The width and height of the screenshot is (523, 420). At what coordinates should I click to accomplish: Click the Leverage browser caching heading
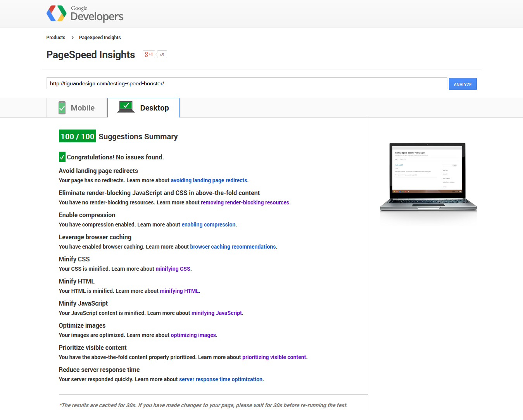(x=95, y=237)
